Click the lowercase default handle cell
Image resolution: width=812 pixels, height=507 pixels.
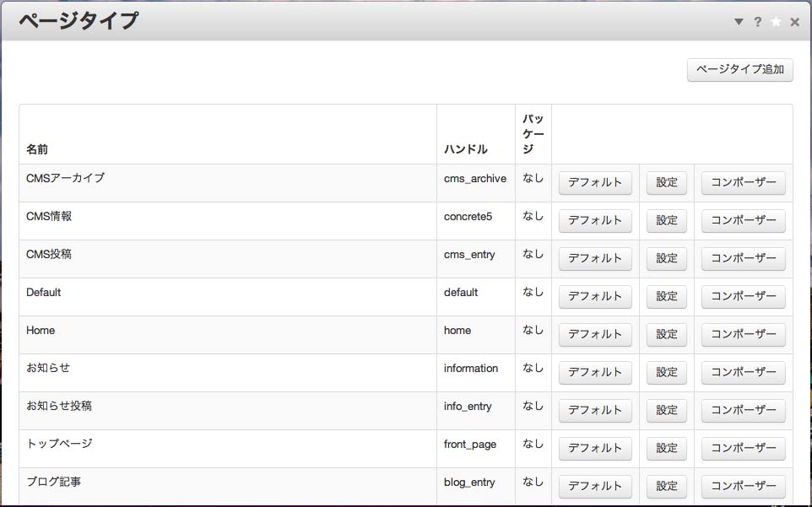[x=476, y=297]
